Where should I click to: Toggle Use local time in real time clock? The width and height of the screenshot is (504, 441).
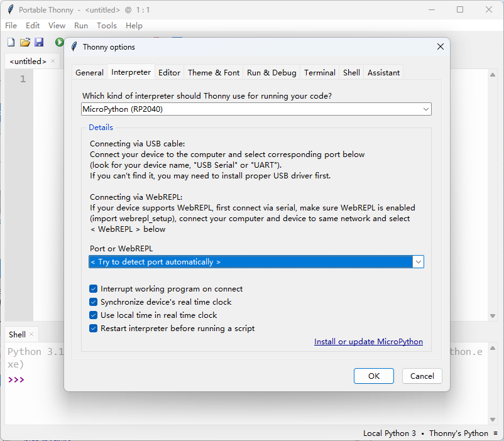click(x=93, y=315)
